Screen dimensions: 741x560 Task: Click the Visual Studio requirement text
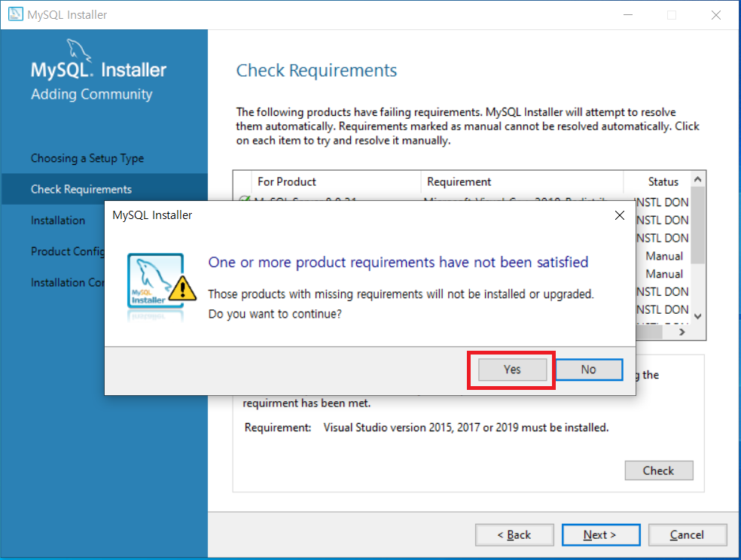pyautogui.click(x=466, y=428)
